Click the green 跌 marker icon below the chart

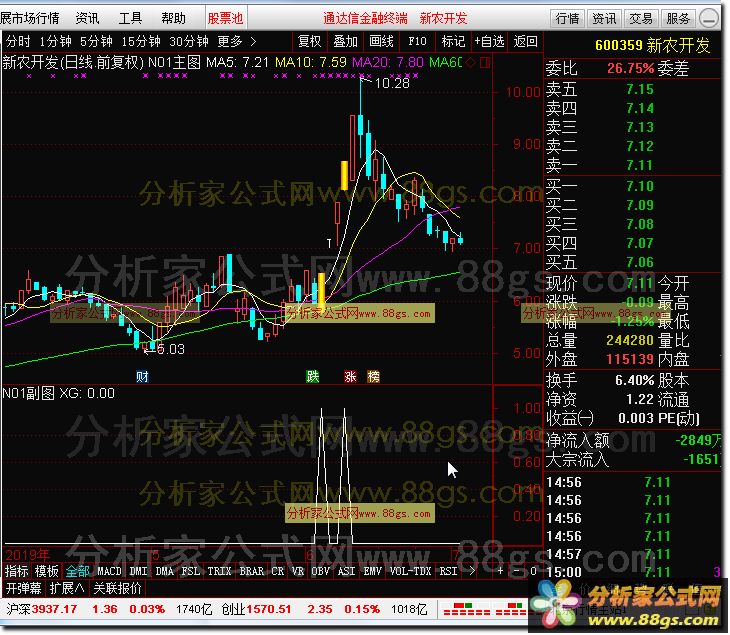point(313,377)
